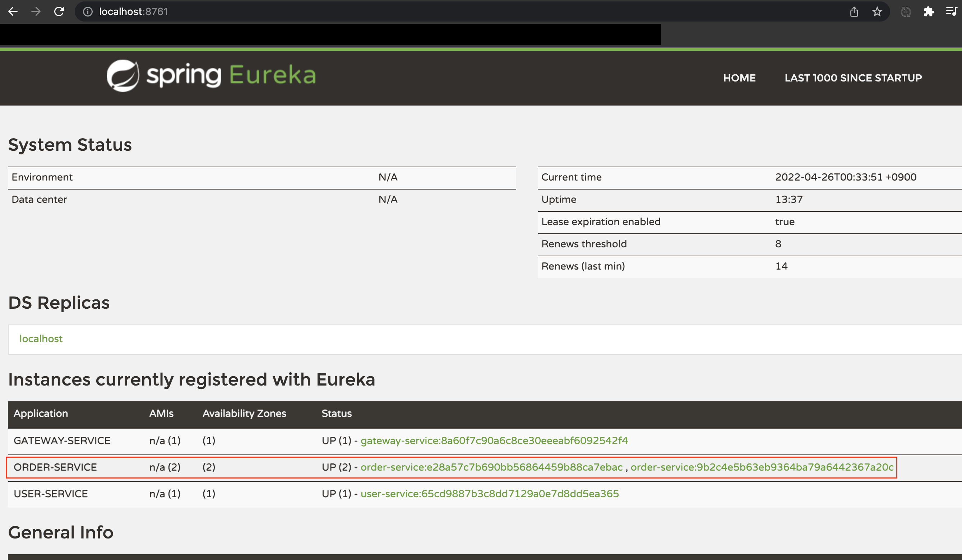
Task: Open the extensions puzzle icon
Action: (928, 12)
